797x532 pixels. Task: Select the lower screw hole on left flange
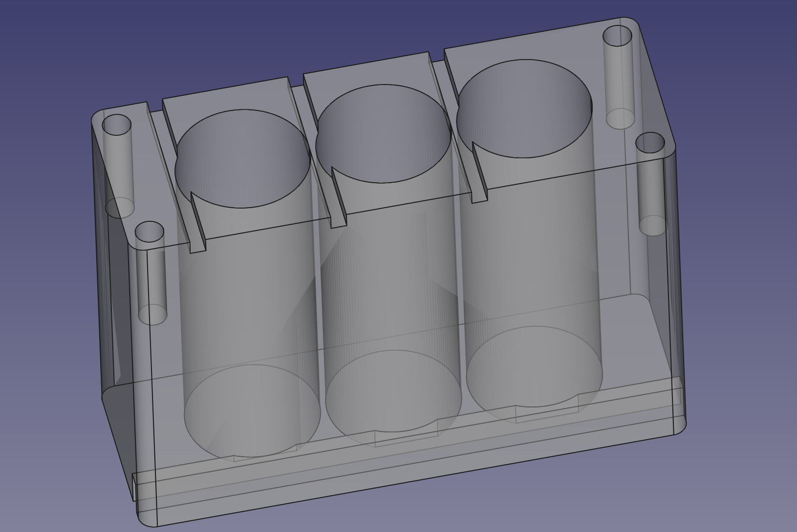click(x=150, y=232)
